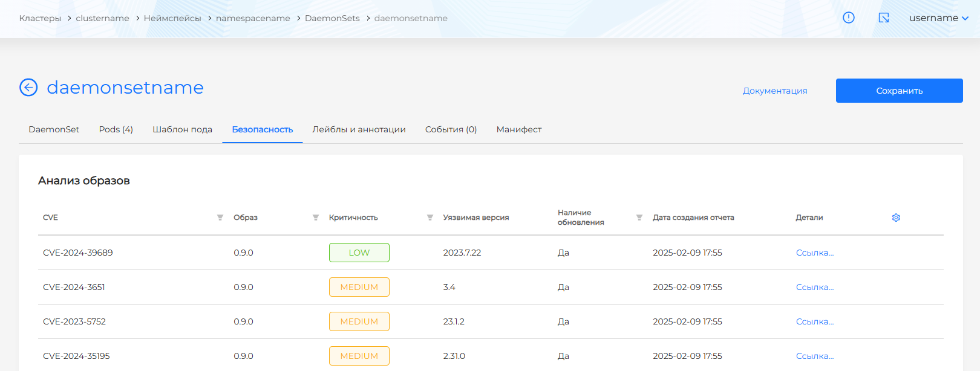Click the square arrow icon beside username

884,18
